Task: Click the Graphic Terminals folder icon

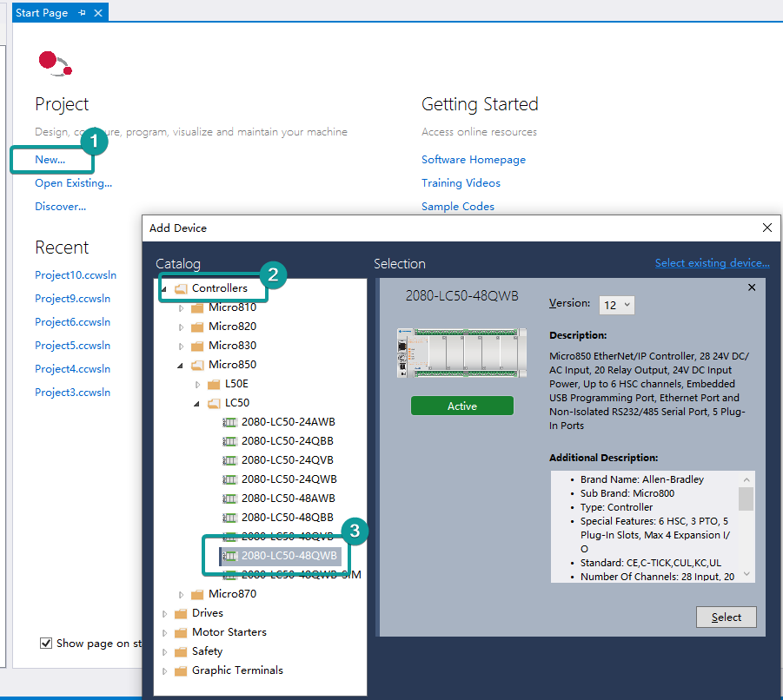Action: coord(181,670)
